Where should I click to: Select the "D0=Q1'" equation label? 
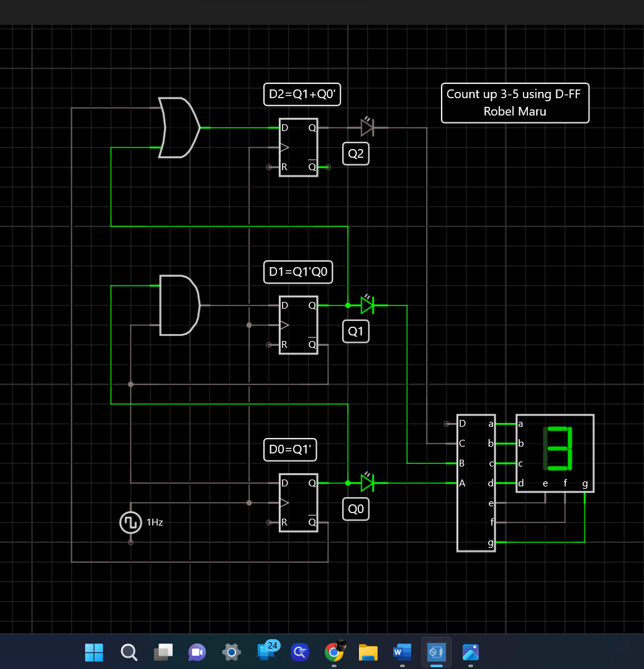[x=289, y=449]
